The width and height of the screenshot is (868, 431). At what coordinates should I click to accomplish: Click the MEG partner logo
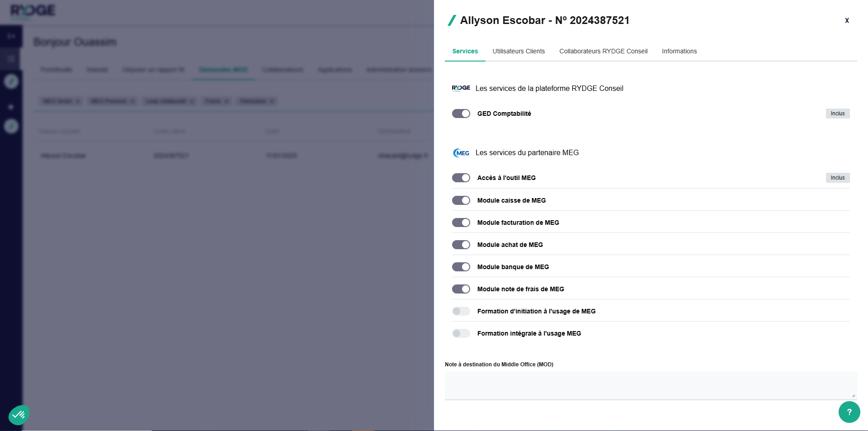pyautogui.click(x=461, y=153)
